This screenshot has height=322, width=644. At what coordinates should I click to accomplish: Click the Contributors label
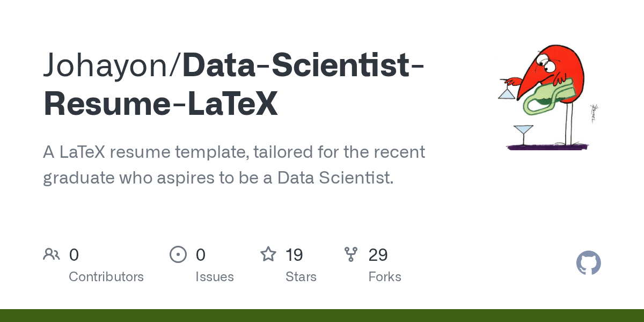point(106,277)
